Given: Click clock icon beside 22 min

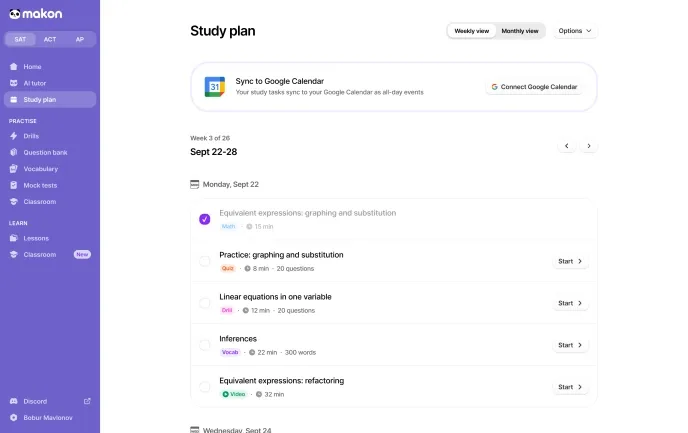Looking at the screenshot, I should [252, 352].
